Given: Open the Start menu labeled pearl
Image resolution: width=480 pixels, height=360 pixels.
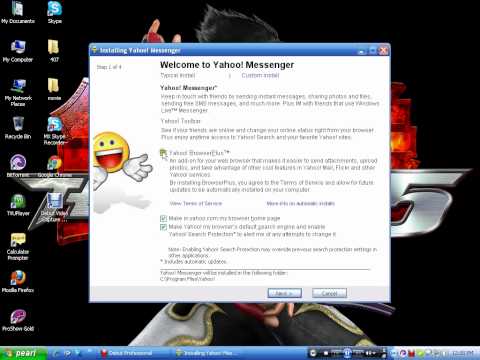Looking at the screenshot, I should tap(23, 353).
